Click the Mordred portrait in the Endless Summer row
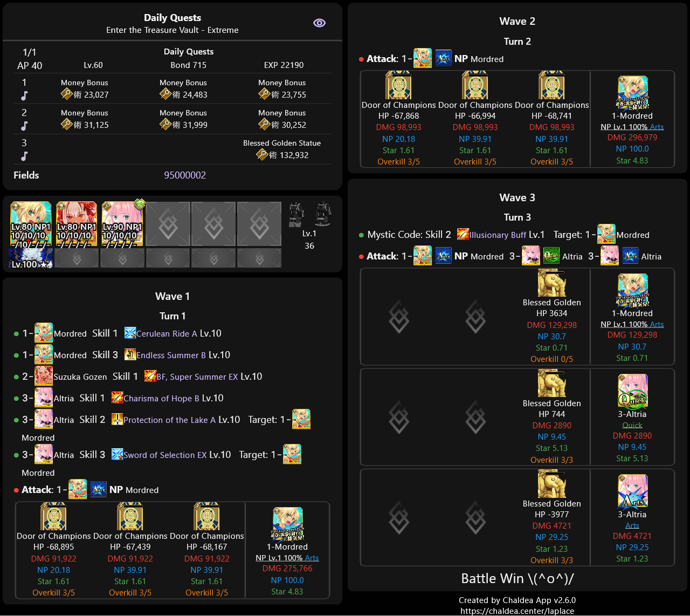This screenshot has width=690, height=616. [x=44, y=354]
